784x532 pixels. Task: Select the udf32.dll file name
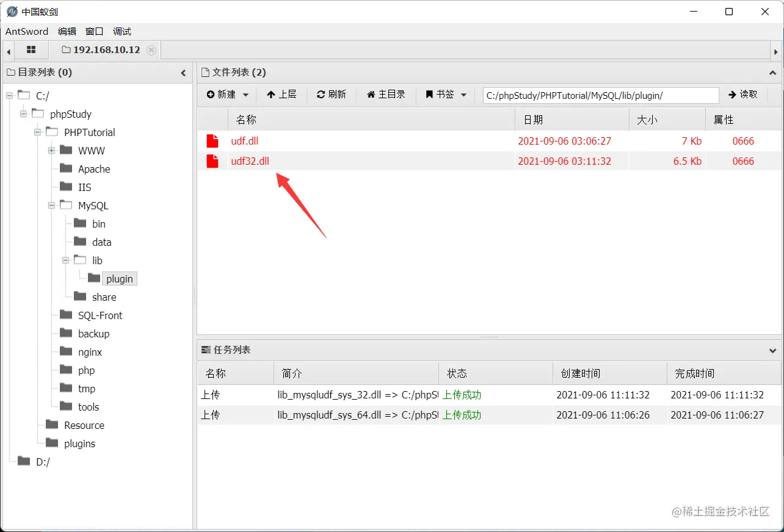(250, 161)
